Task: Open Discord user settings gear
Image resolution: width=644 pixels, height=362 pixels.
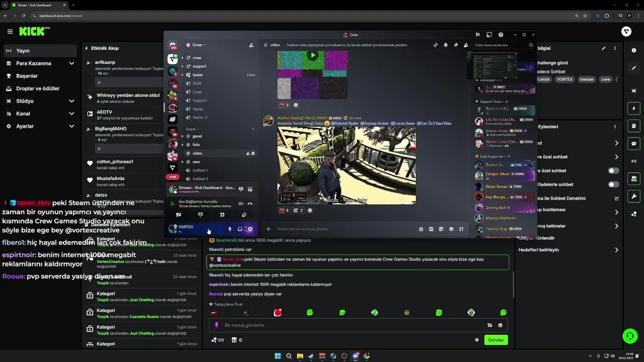Action: coord(250,229)
